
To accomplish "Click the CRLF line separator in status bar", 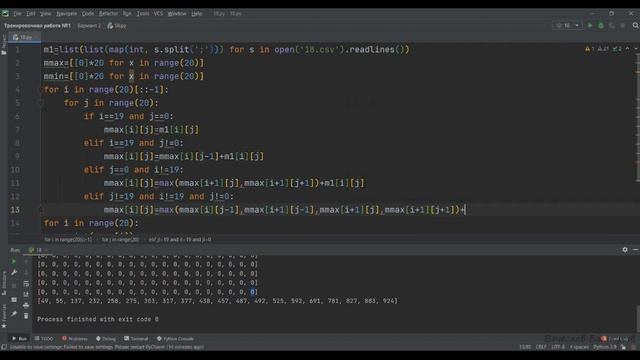I will (x=541, y=347).
